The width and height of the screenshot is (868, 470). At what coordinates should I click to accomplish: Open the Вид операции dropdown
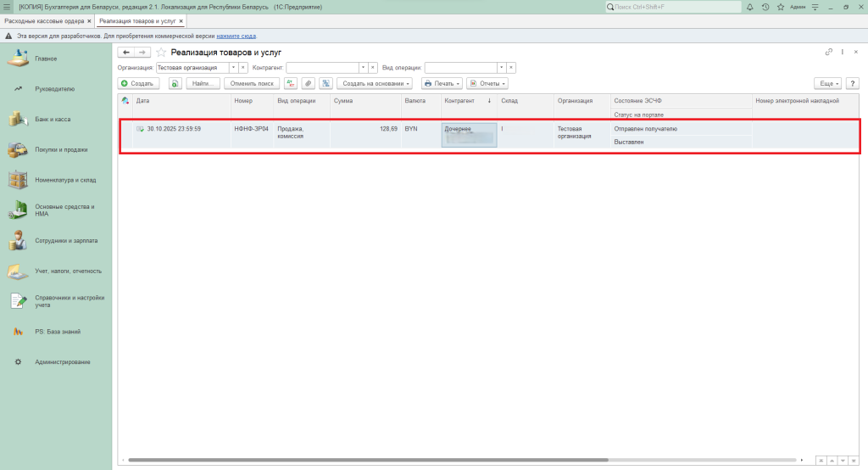(x=501, y=67)
